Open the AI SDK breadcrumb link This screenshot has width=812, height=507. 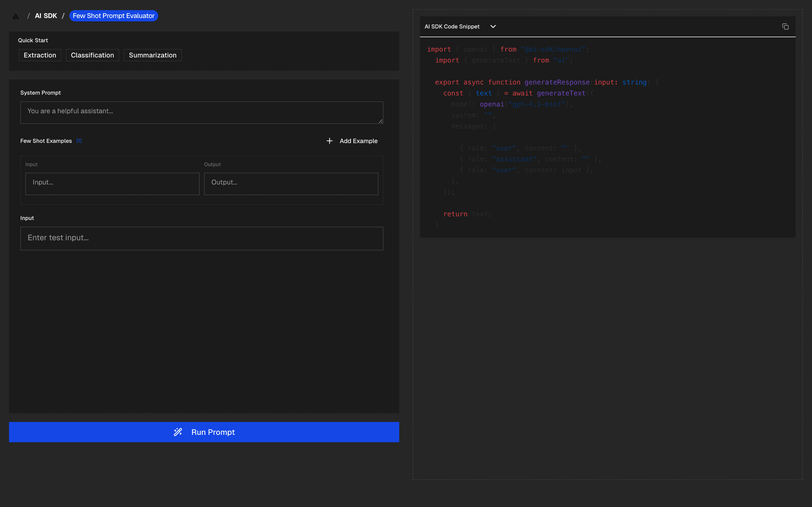[x=46, y=16]
